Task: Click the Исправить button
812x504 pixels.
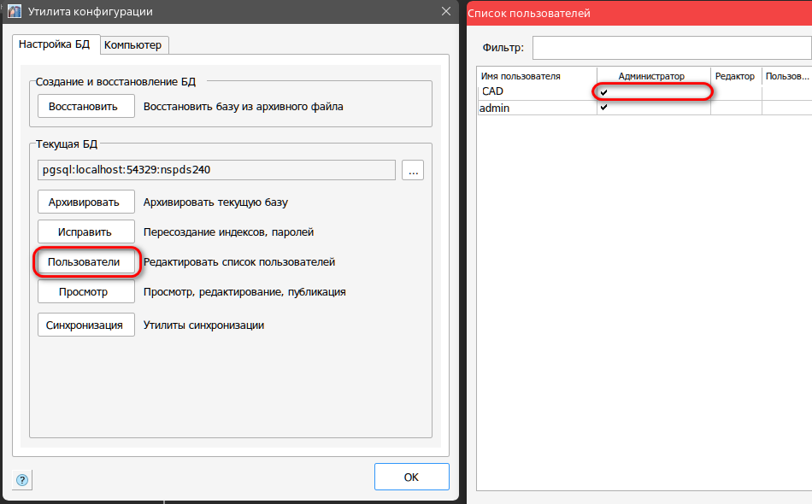Action: (x=85, y=231)
